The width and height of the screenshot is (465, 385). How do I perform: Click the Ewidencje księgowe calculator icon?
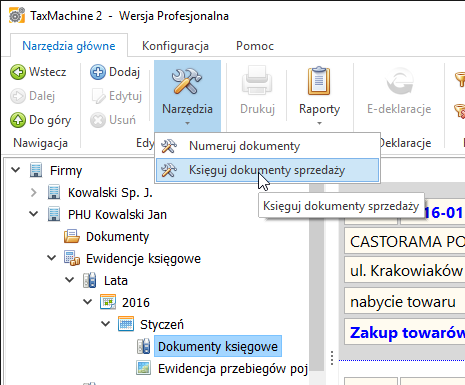click(72, 258)
